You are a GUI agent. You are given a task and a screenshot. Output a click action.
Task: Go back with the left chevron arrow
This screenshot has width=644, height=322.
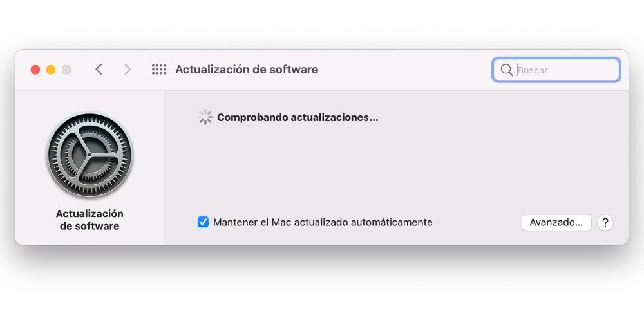99,70
